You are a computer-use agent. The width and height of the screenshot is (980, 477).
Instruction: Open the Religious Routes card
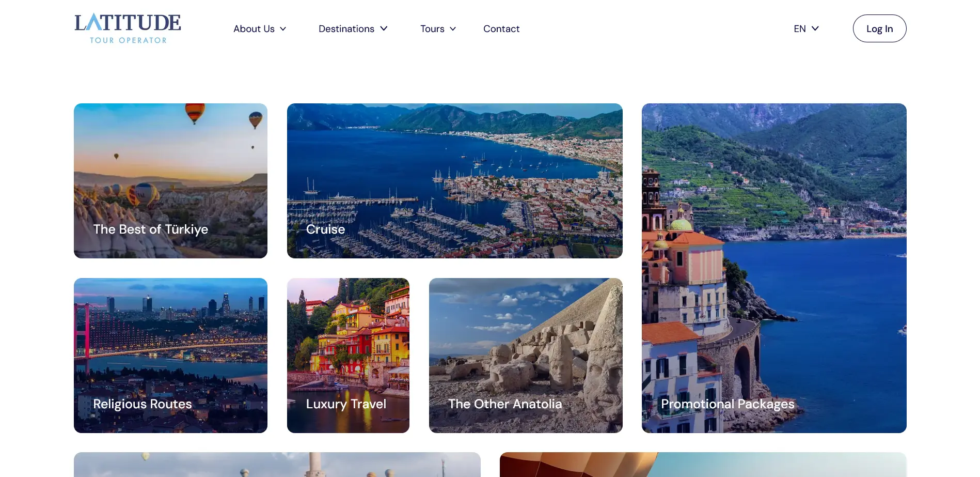(170, 356)
